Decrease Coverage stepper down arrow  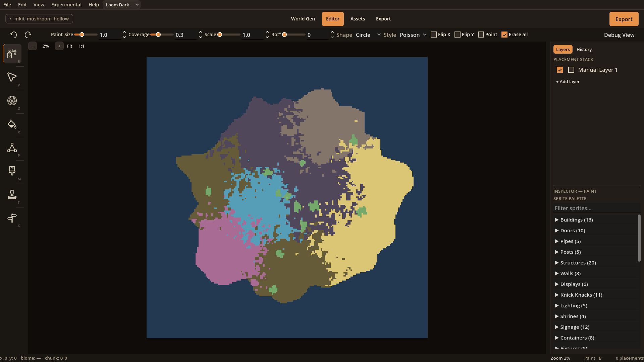click(201, 37)
